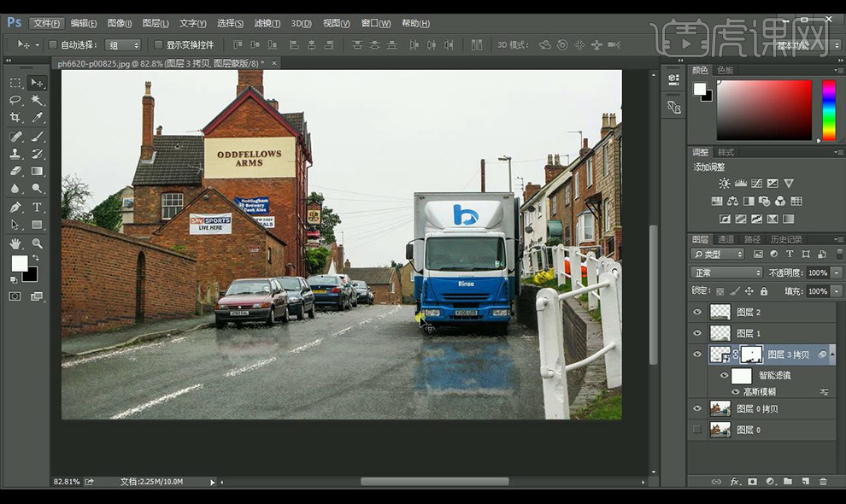Select the Brush tool

37,136
